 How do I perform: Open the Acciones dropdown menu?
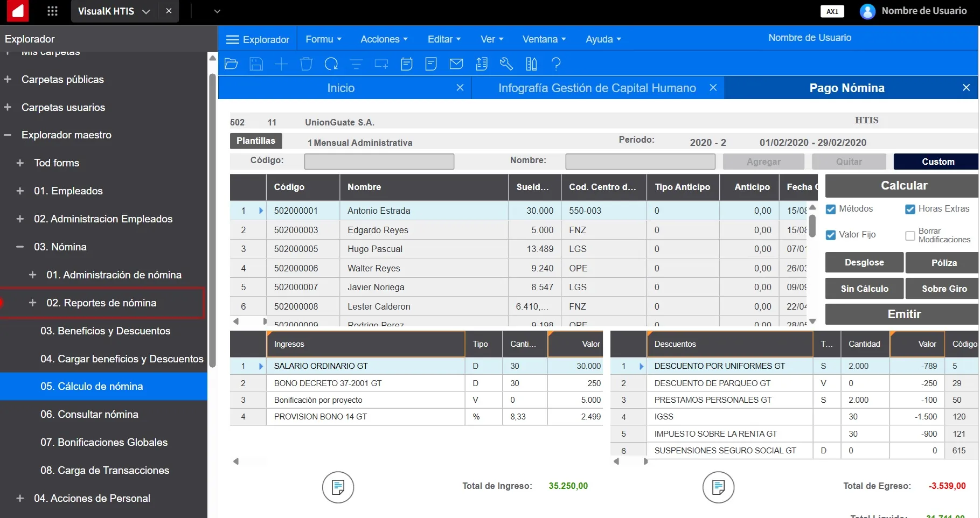[x=384, y=39]
